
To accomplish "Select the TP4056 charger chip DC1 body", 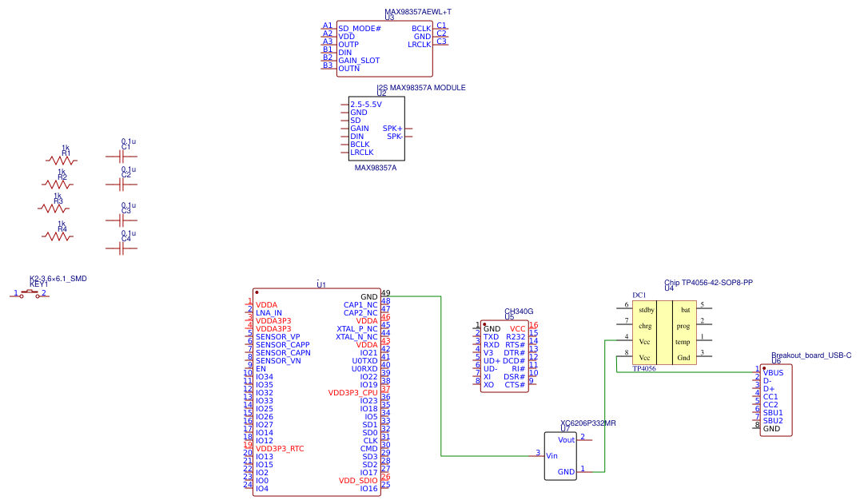I will (664, 332).
